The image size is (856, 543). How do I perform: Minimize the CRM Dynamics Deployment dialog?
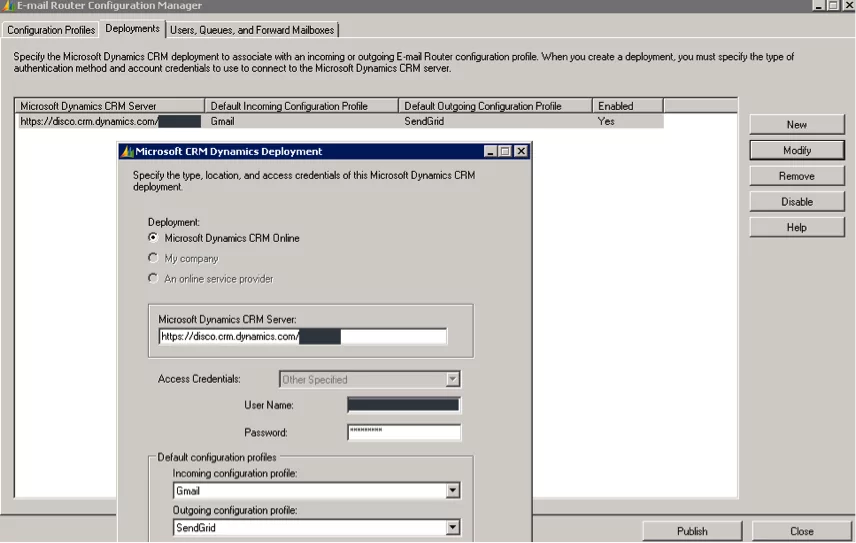coord(490,151)
